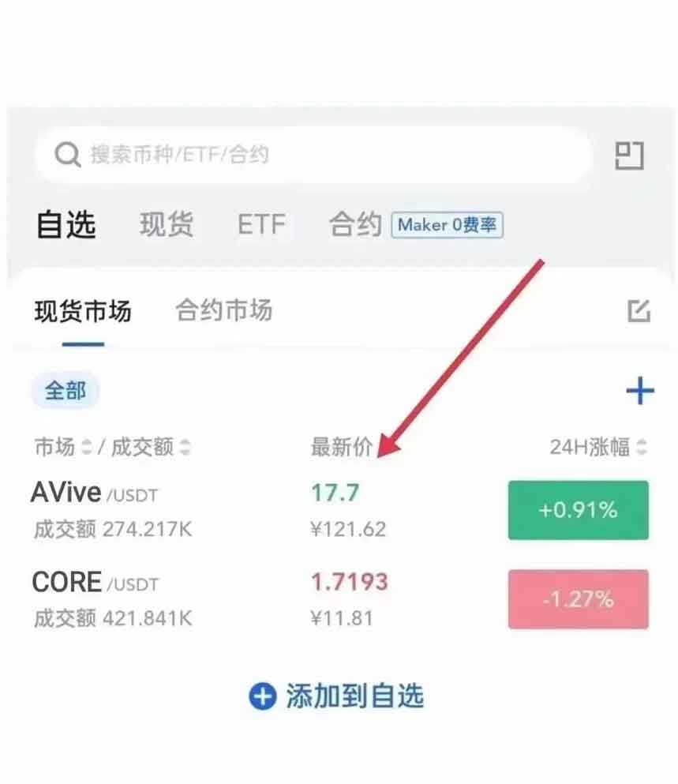This screenshot has width=678, height=784.
Task: Open the AVive/USDT market row
Action: [340, 510]
